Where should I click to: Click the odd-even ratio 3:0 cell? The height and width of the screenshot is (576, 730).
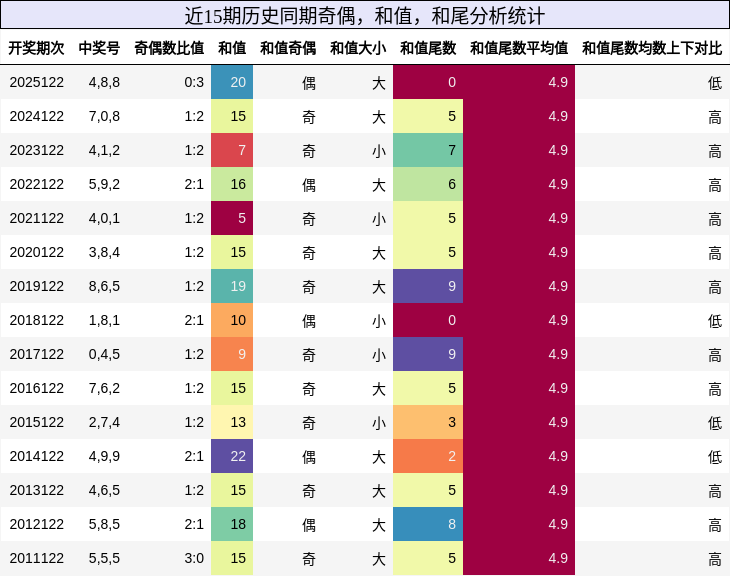[x=194, y=558]
